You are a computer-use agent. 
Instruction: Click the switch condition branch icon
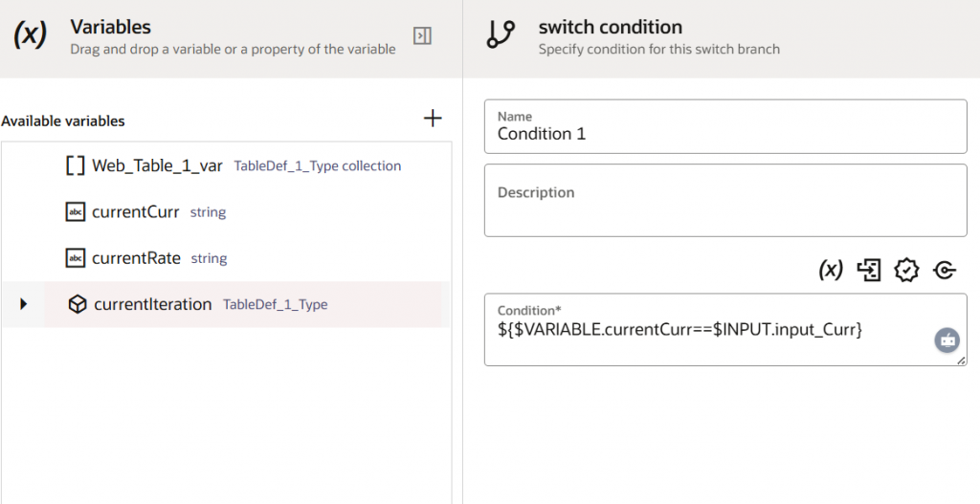[x=501, y=34]
